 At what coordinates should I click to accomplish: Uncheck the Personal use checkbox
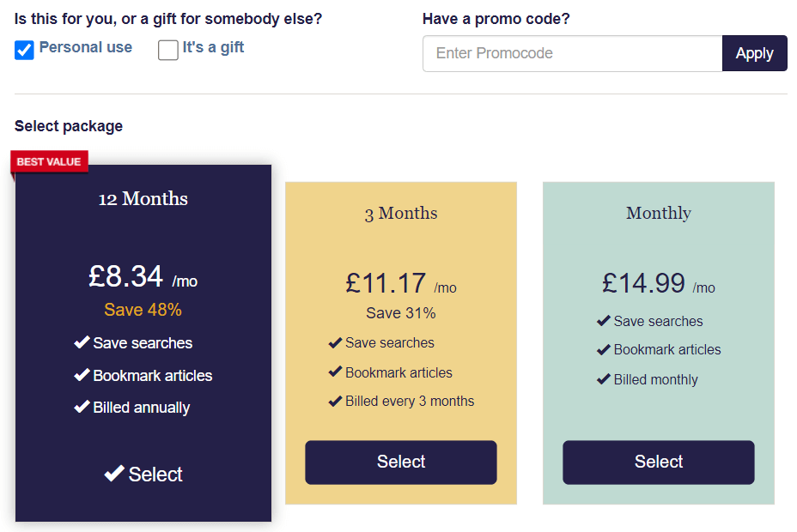click(23, 50)
